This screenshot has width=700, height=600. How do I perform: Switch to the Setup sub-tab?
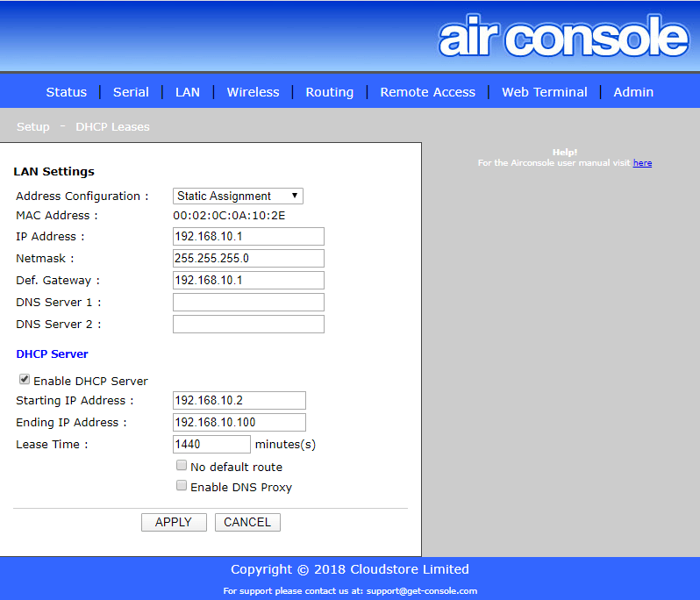(x=33, y=127)
